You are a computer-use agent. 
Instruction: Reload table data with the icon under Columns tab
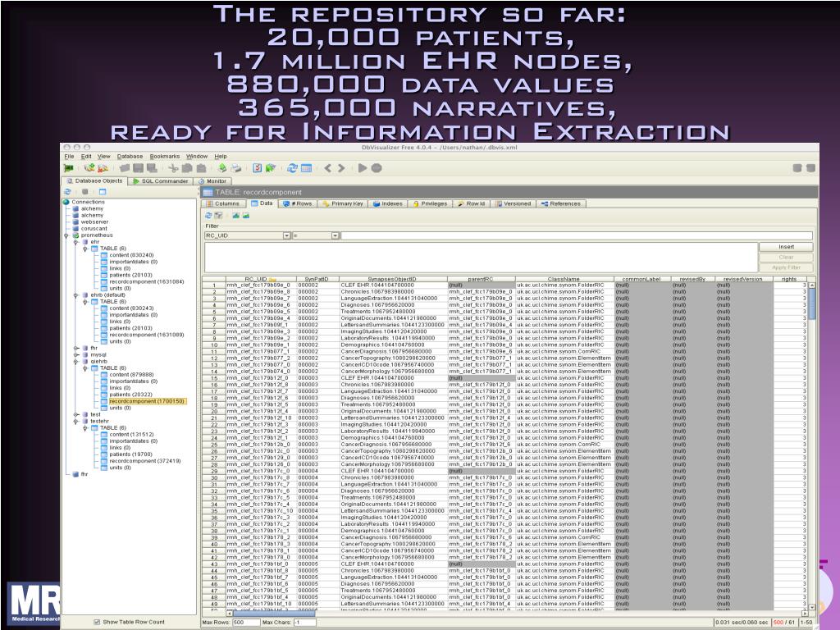[208, 216]
